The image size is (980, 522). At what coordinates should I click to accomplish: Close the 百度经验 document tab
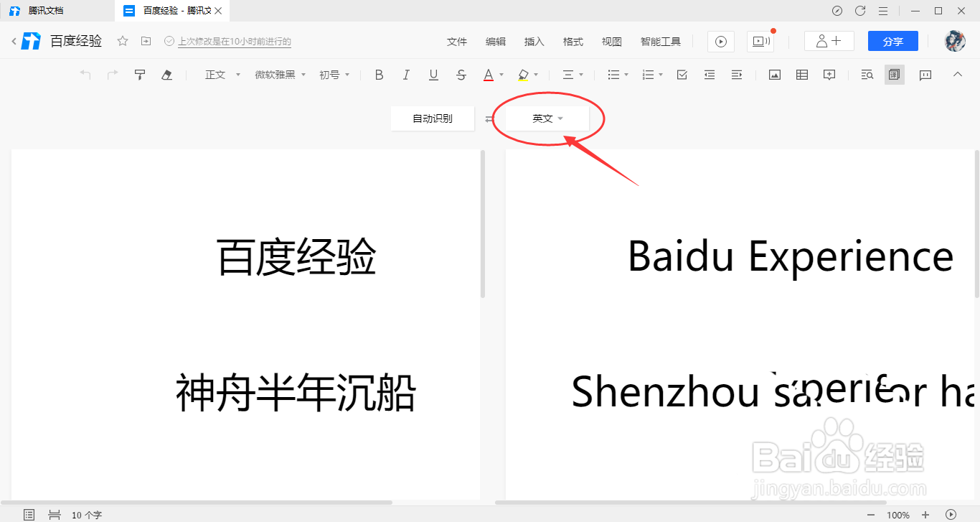tap(218, 11)
